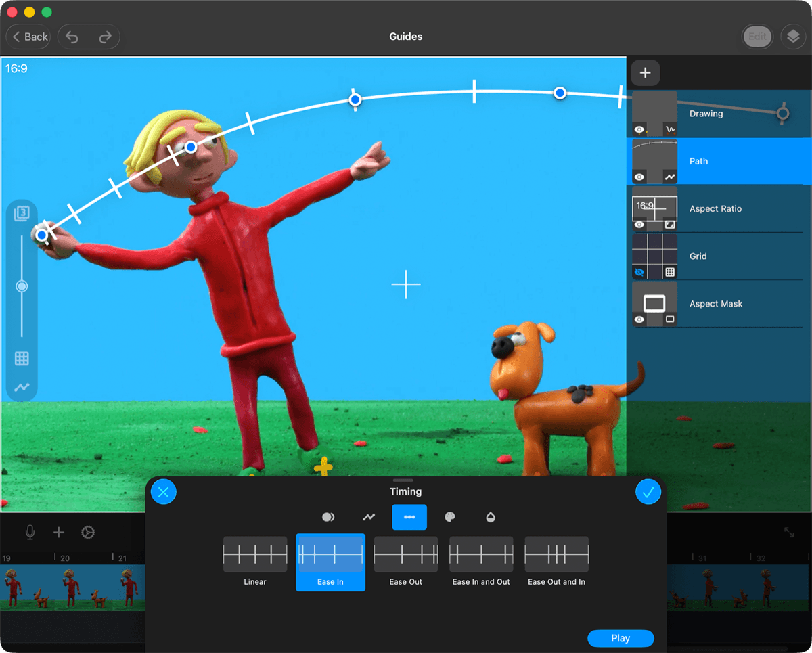This screenshot has height=653, width=812.
Task: Cancel the Timing panel with the X button
Action: 163,492
